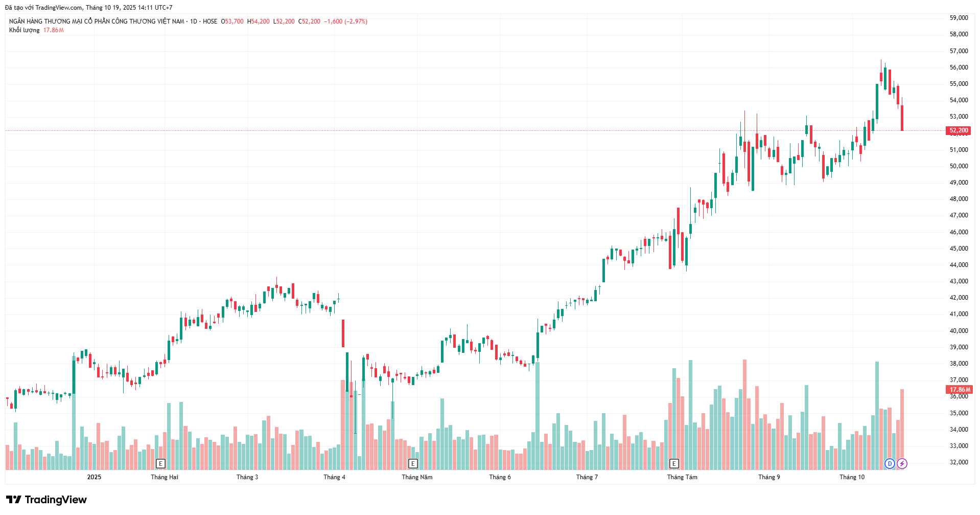Click the earnings marker near Tháng Tám
Image resolution: width=980 pixels, height=515 pixels.
point(674,464)
